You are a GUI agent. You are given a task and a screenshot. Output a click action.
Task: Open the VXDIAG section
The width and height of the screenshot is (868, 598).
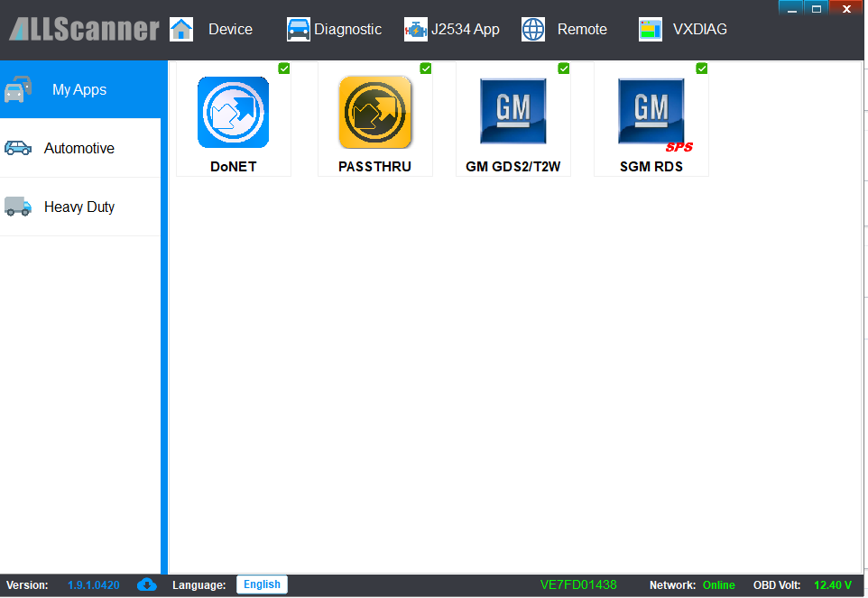click(x=699, y=30)
